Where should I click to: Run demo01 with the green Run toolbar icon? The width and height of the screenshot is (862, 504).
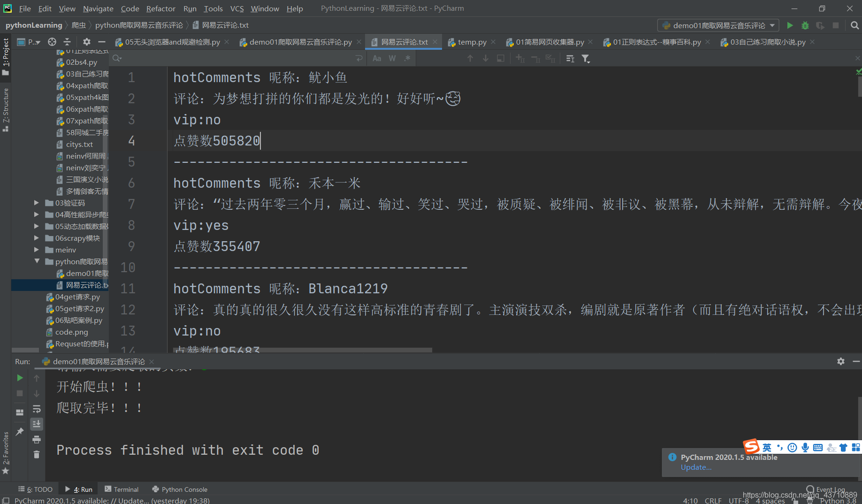(790, 25)
